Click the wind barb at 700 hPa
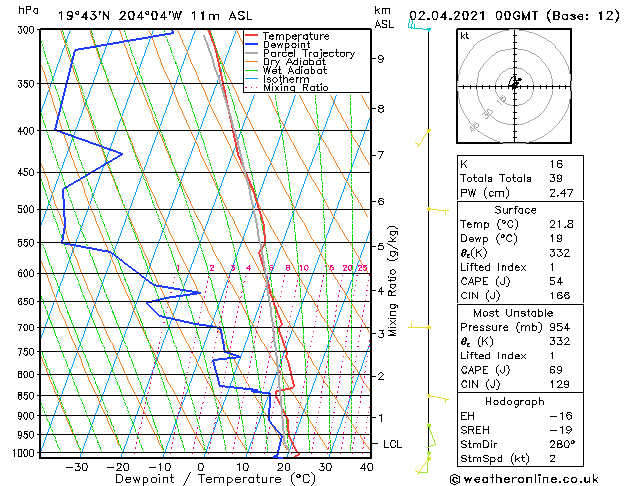 coord(419,327)
